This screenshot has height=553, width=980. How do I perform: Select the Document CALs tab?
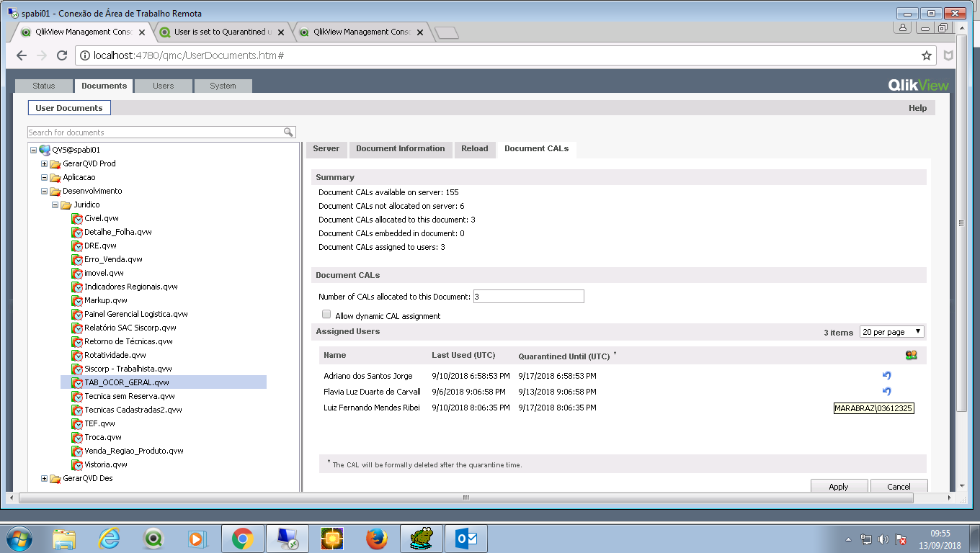tap(537, 149)
